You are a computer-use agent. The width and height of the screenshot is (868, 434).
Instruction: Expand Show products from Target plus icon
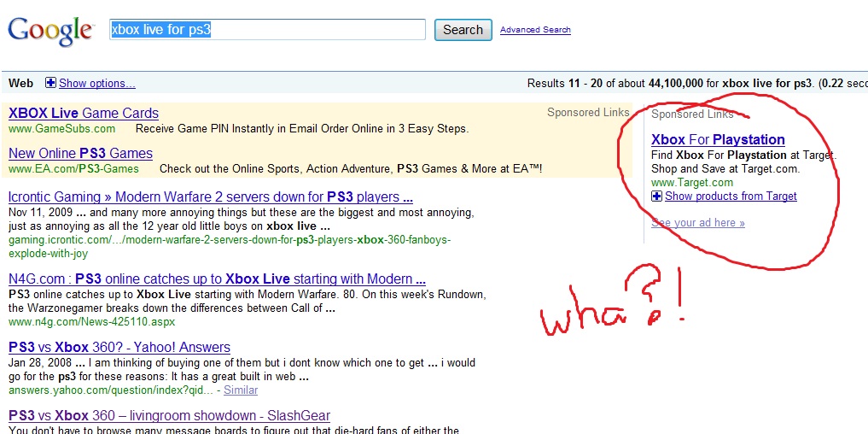[656, 196]
